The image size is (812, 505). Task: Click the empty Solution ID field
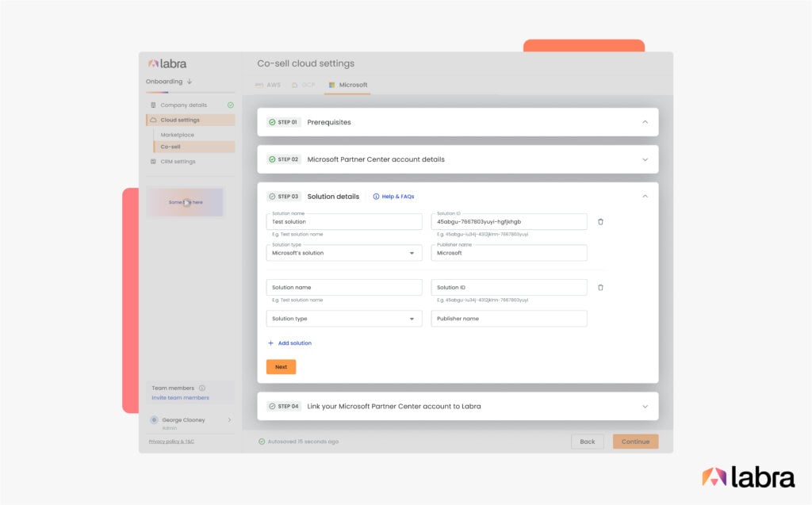[509, 288]
